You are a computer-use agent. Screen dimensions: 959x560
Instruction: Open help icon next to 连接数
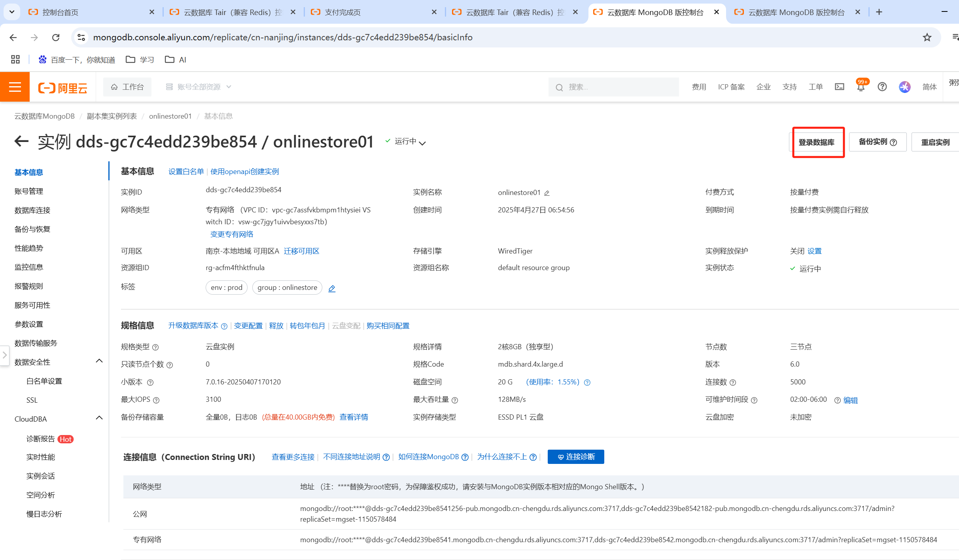click(733, 382)
